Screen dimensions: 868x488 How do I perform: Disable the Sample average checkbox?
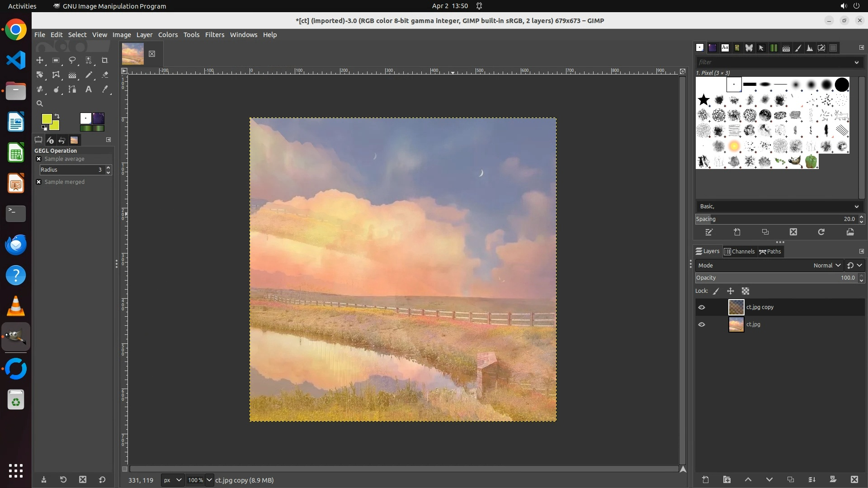coord(39,159)
